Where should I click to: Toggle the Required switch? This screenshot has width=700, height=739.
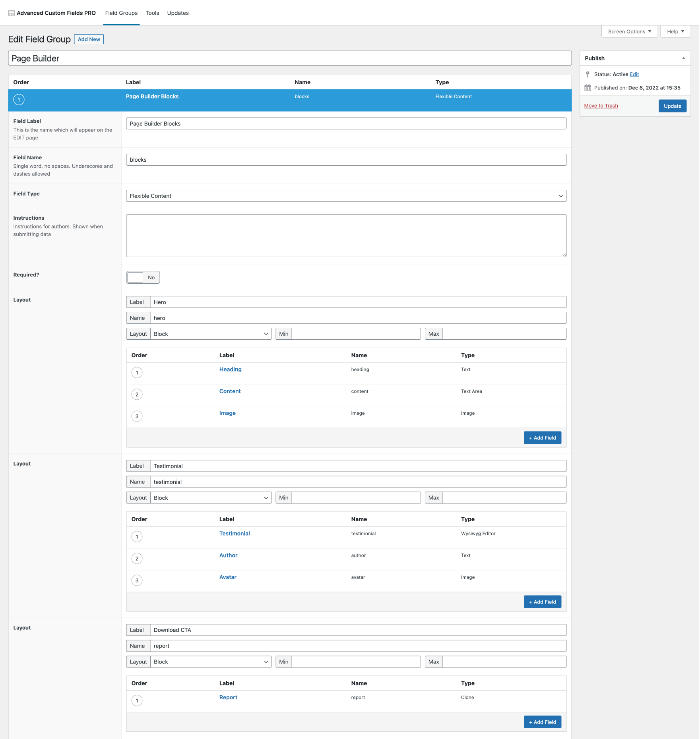(143, 277)
